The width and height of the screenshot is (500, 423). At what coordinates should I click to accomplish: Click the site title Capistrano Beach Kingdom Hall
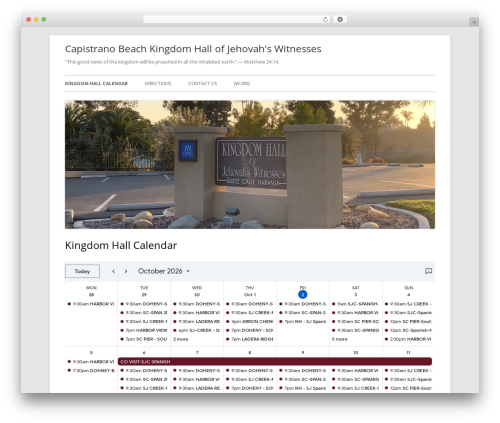[193, 49]
